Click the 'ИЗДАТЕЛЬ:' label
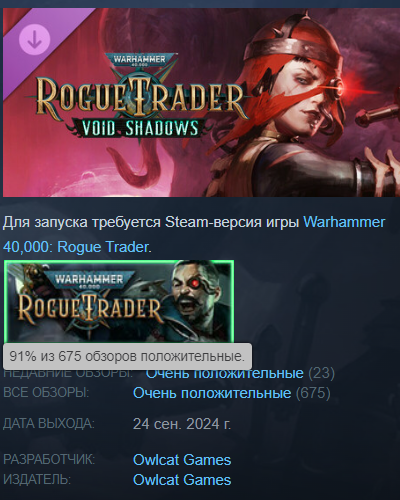 coord(37,480)
